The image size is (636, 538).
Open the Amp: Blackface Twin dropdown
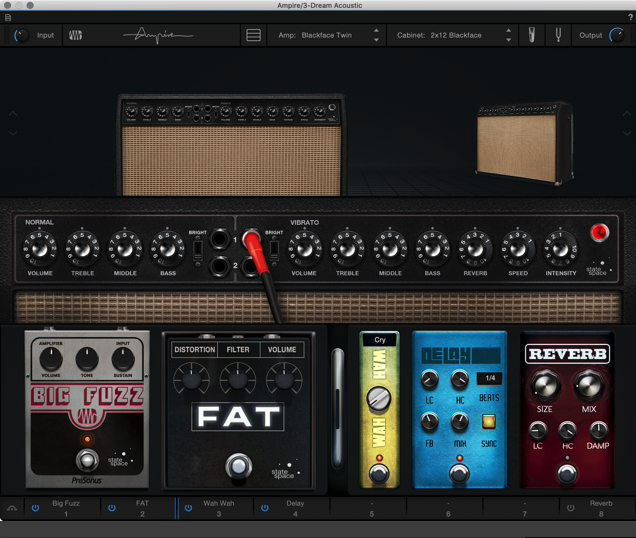tap(327, 35)
